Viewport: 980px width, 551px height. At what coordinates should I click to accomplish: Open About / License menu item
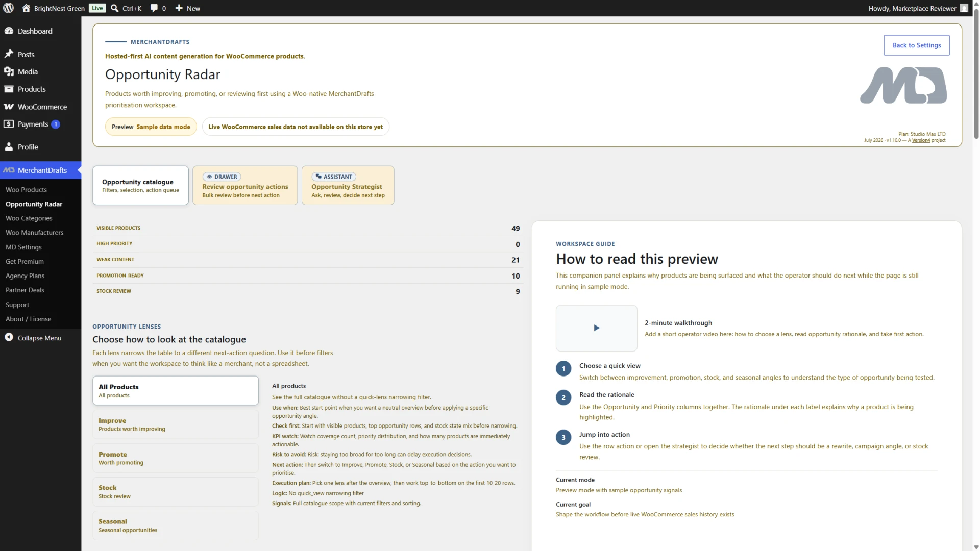pos(28,319)
